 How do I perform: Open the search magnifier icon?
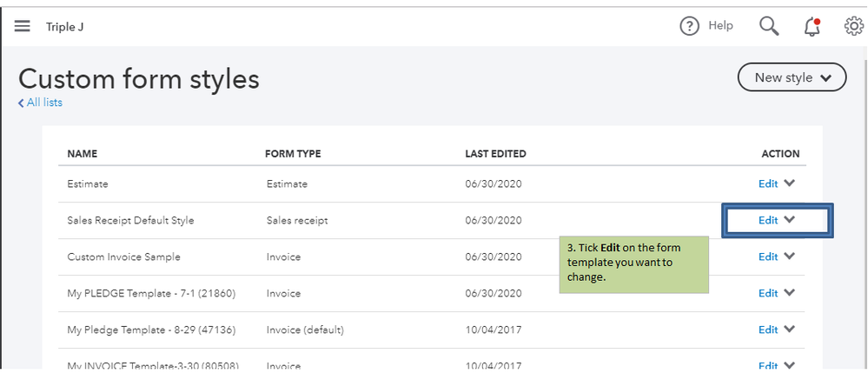[x=769, y=26]
